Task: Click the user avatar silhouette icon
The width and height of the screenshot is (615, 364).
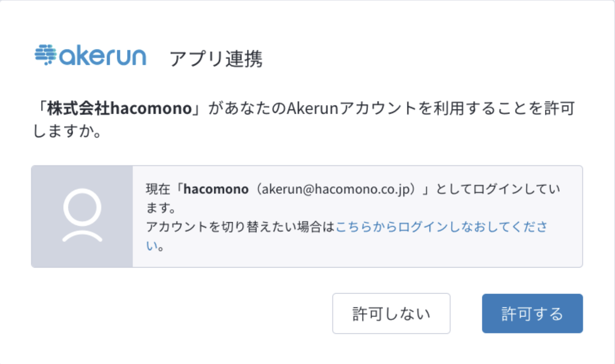Action: (82, 215)
